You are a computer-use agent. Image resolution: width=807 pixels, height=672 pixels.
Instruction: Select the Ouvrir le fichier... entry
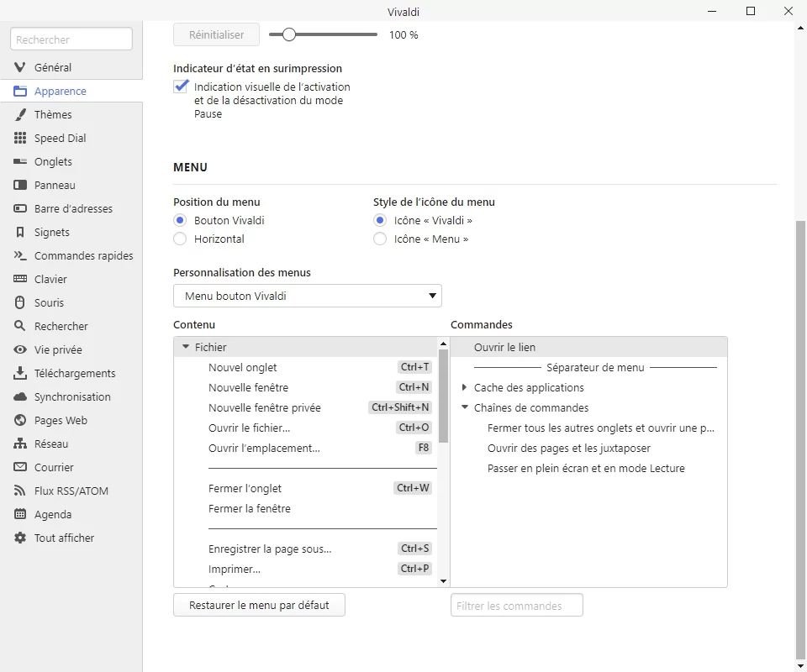click(x=306, y=428)
